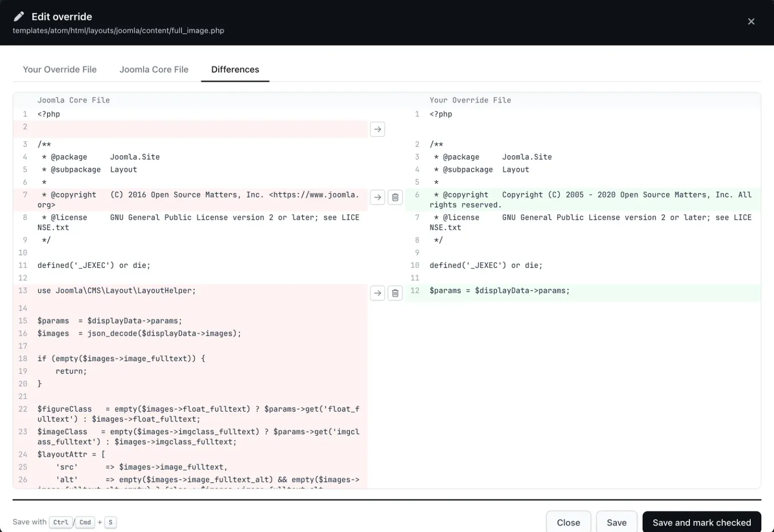Open the Joomla Core File tab

click(154, 70)
